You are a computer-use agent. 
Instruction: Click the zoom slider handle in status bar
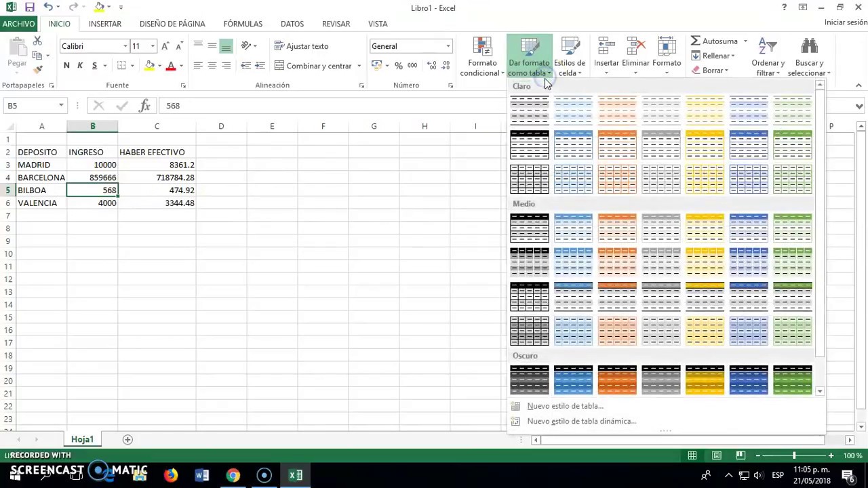point(794,455)
